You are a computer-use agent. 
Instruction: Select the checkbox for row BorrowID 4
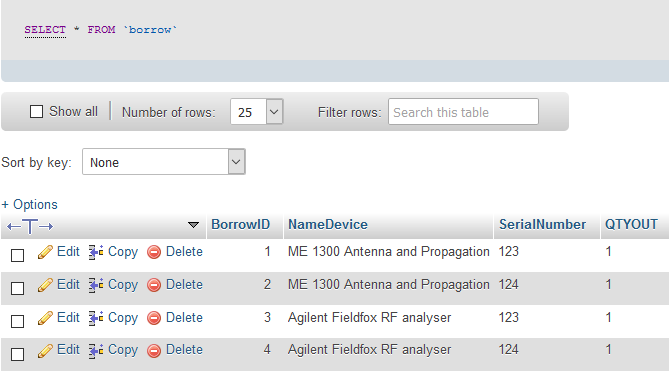[x=17, y=354]
